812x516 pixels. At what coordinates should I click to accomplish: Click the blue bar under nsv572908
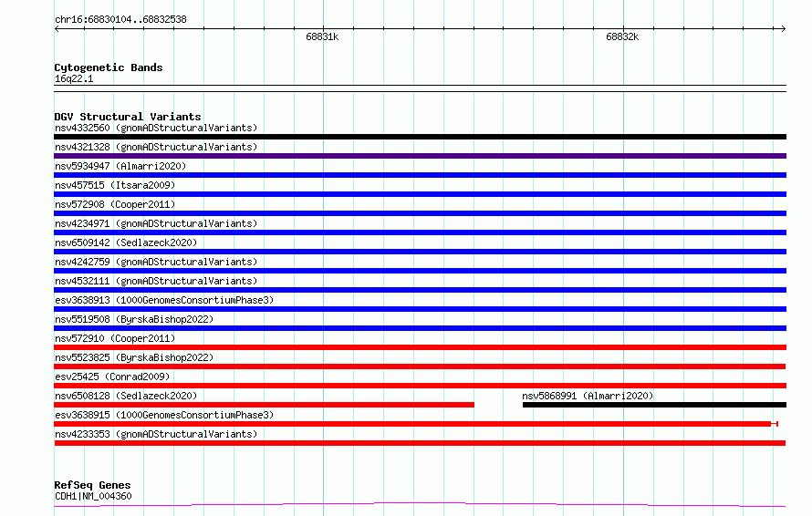(420, 213)
